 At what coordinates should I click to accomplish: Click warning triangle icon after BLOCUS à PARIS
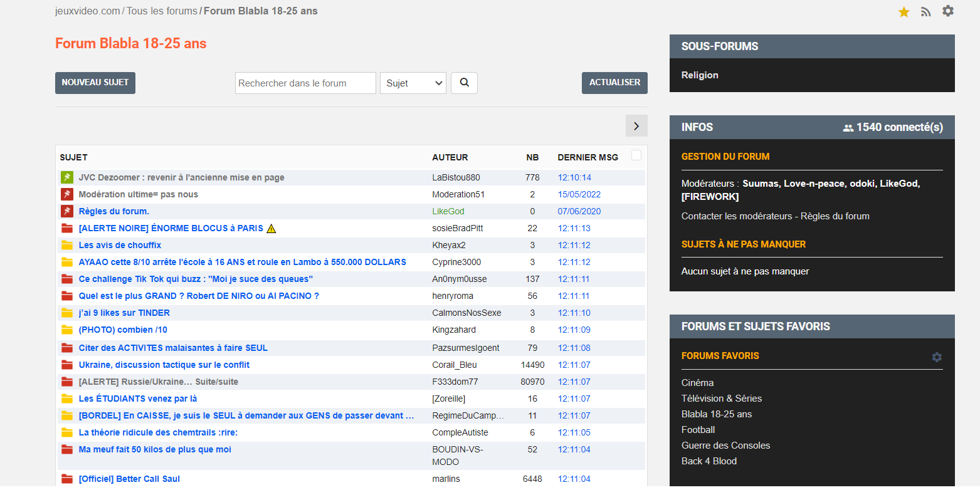pyautogui.click(x=271, y=228)
